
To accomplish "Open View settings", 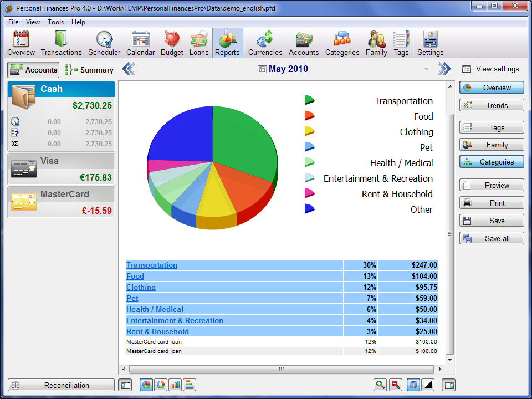I will pos(490,69).
